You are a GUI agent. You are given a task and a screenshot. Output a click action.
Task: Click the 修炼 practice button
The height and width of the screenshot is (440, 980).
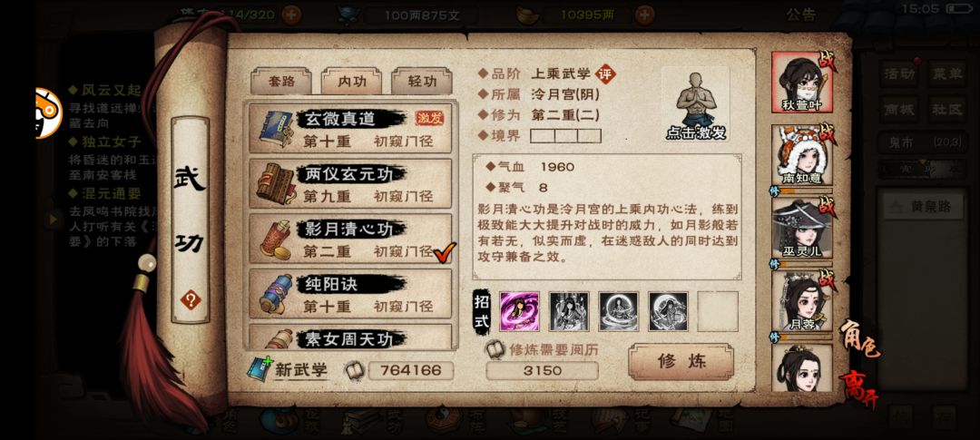click(681, 361)
